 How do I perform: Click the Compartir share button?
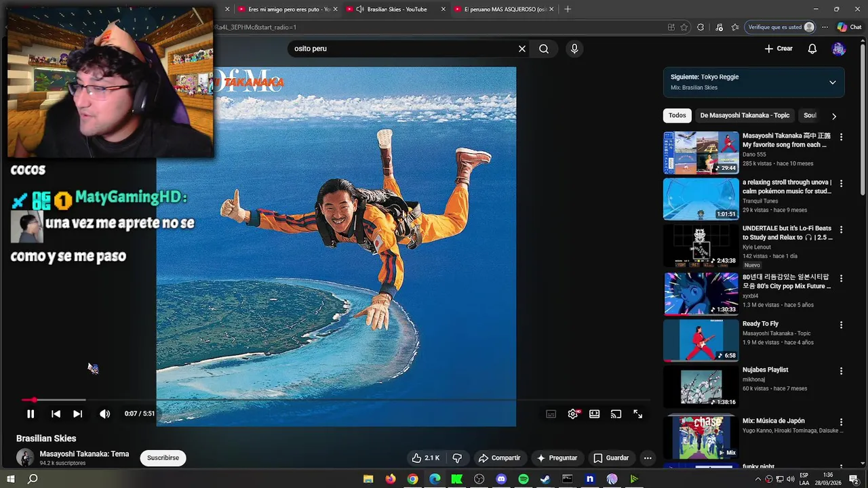coord(499,458)
